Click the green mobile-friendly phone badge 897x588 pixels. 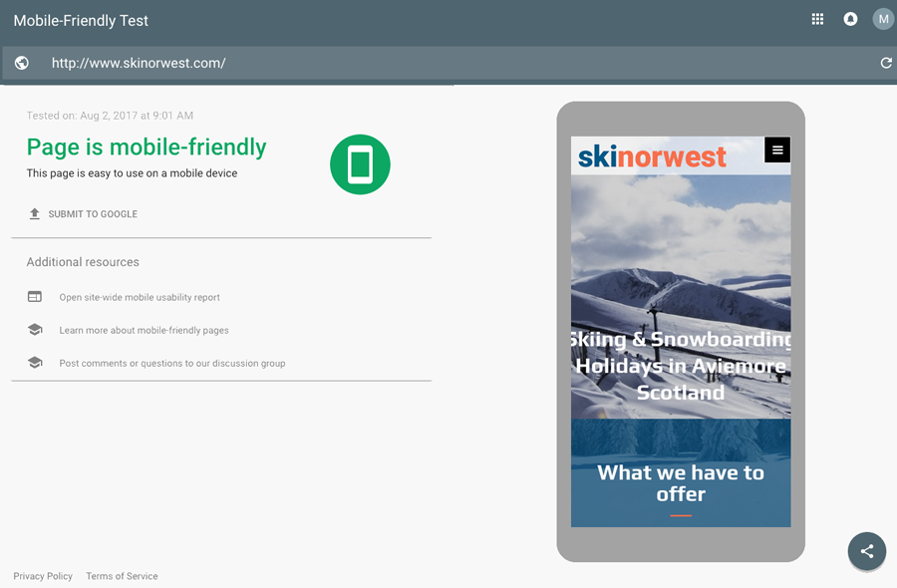360,164
